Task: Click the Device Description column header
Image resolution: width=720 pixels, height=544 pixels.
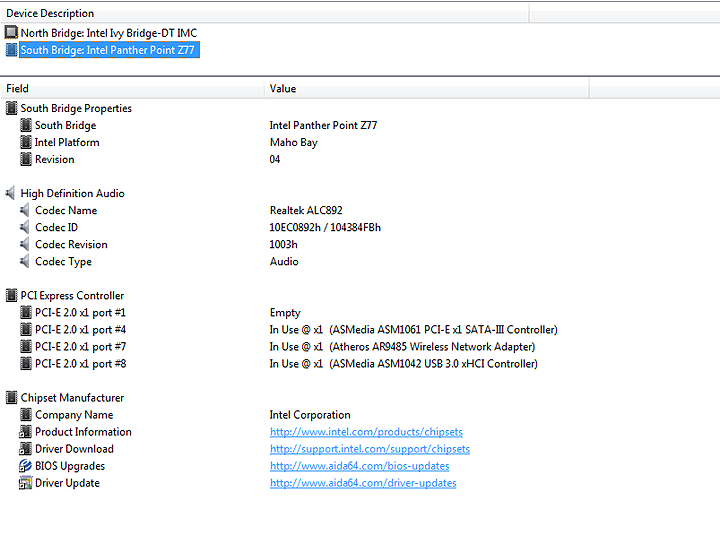Action: pos(264,13)
